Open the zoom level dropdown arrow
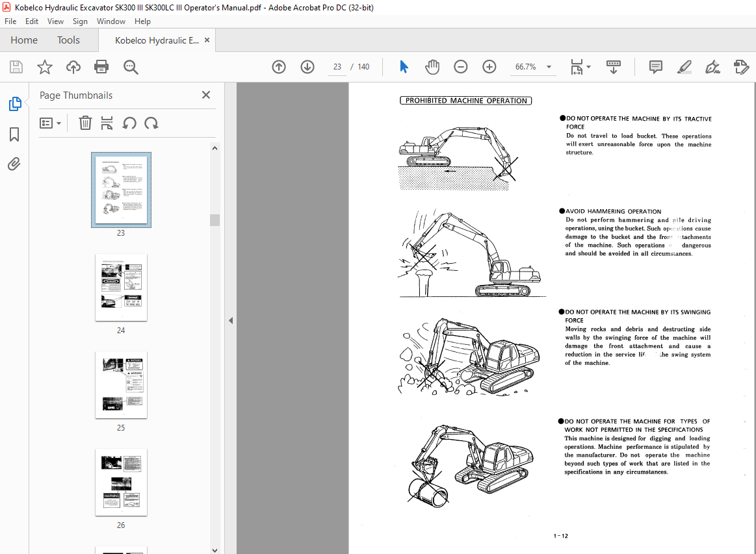The image size is (756, 554). point(549,67)
